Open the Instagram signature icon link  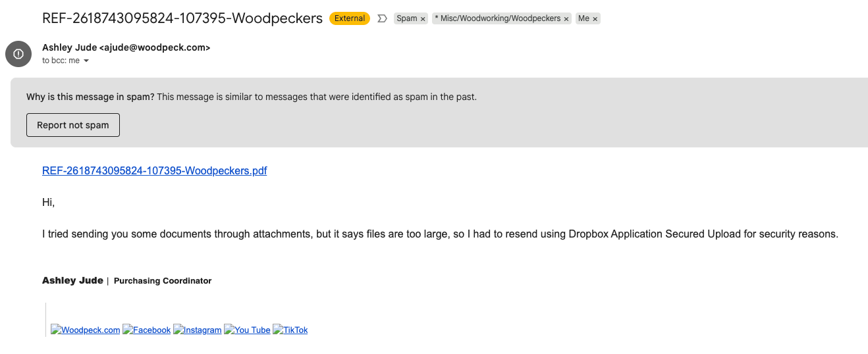pyautogui.click(x=198, y=330)
